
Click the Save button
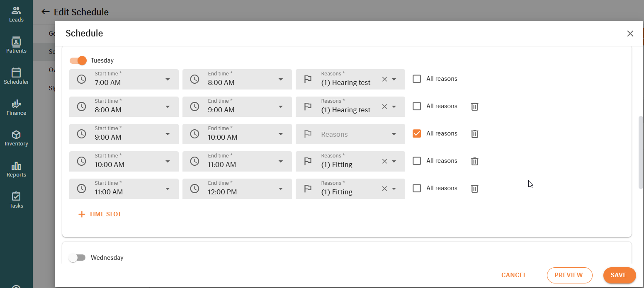(x=619, y=275)
